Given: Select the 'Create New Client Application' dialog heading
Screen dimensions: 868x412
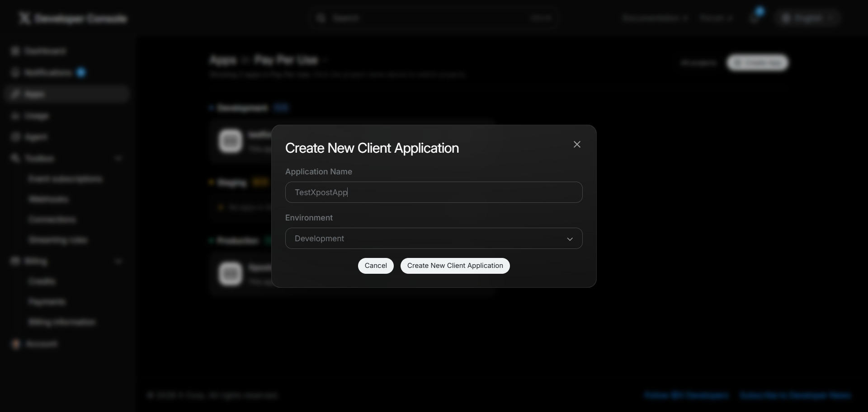Looking at the screenshot, I should (372, 148).
